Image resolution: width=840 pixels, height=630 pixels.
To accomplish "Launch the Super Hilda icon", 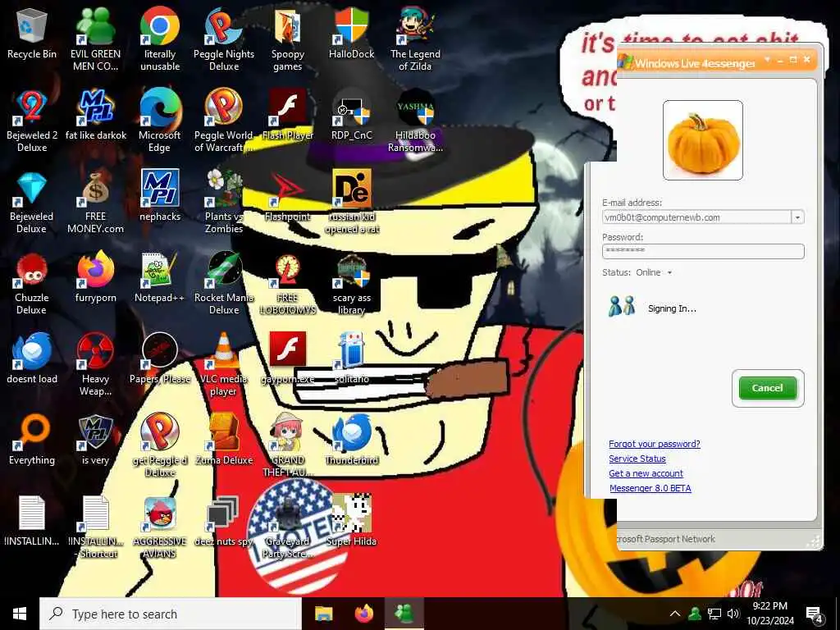I will click(x=351, y=521).
